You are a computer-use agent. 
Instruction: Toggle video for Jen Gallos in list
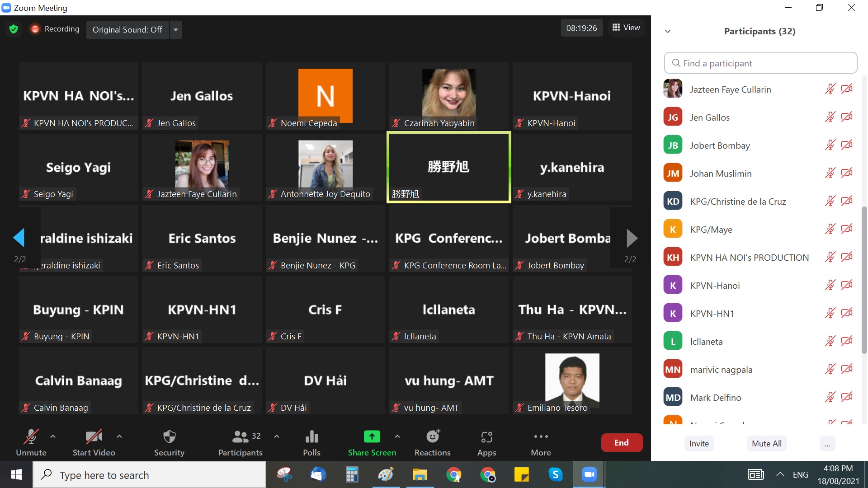847,117
